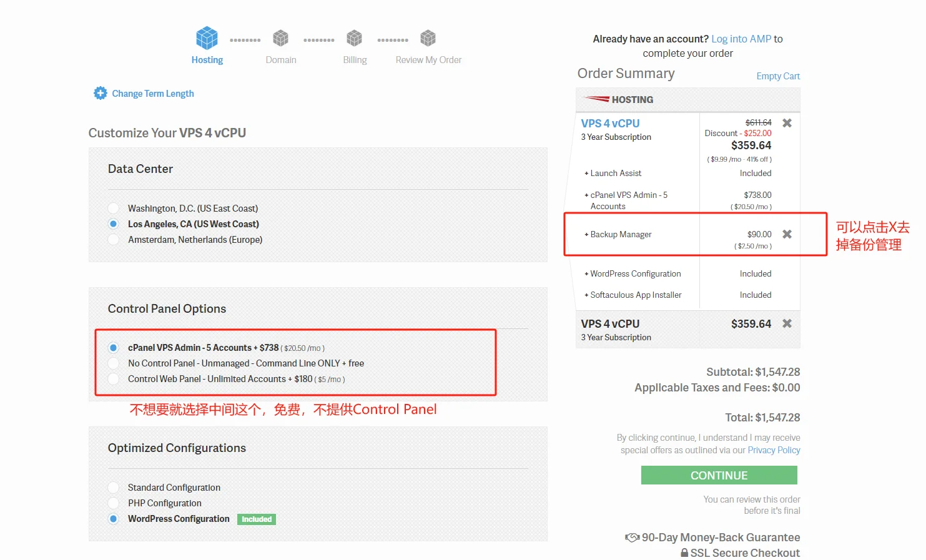Click the Data Center section heading
This screenshot has height=560, width=926.
click(140, 169)
